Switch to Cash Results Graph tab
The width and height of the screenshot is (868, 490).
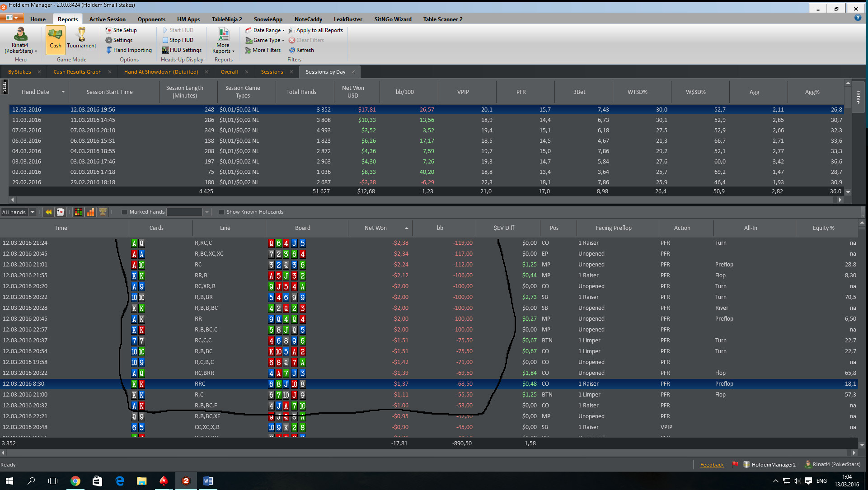pos(77,72)
